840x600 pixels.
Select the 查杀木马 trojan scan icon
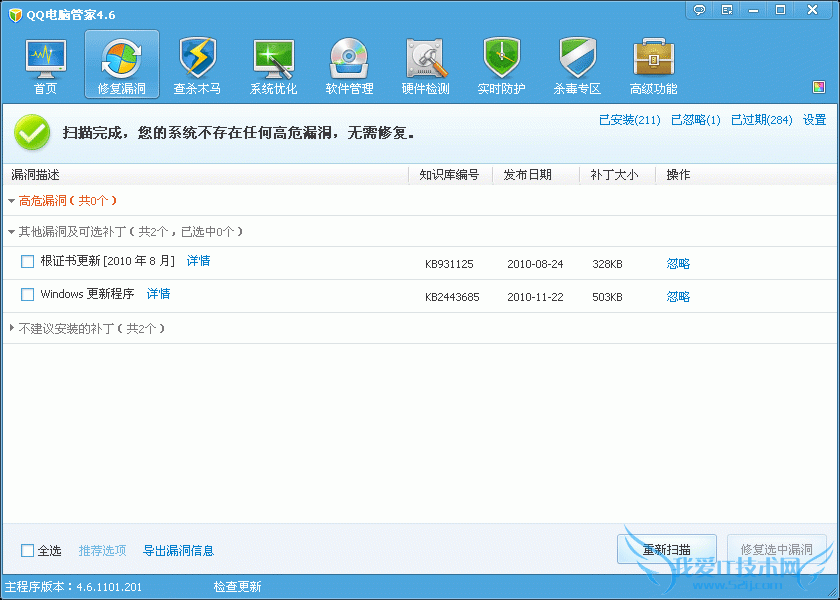(x=197, y=65)
